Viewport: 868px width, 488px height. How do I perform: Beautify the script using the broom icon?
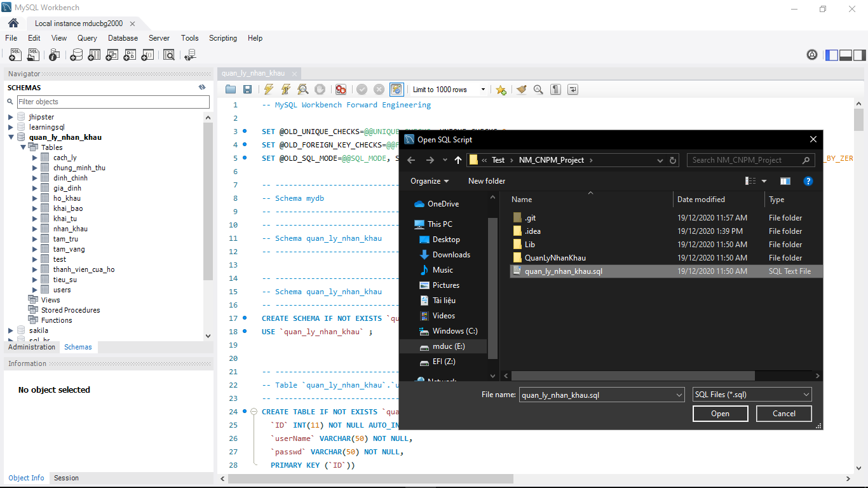click(522, 89)
